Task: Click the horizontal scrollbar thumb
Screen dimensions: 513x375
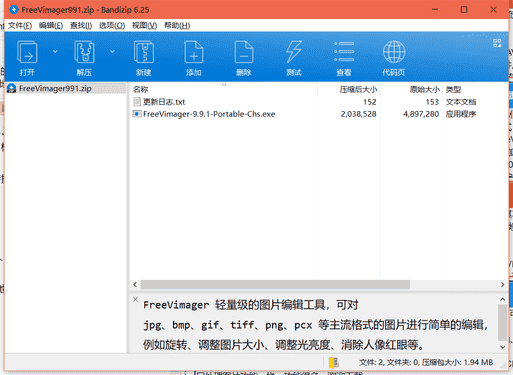Action: pyautogui.click(x=275, y=284)
